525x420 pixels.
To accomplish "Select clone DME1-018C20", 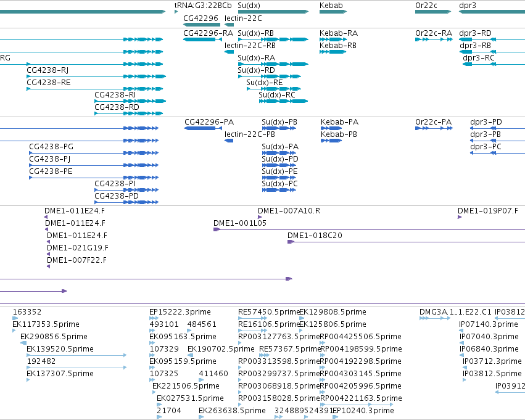I will pyautogui.click(x=406, y=242).
